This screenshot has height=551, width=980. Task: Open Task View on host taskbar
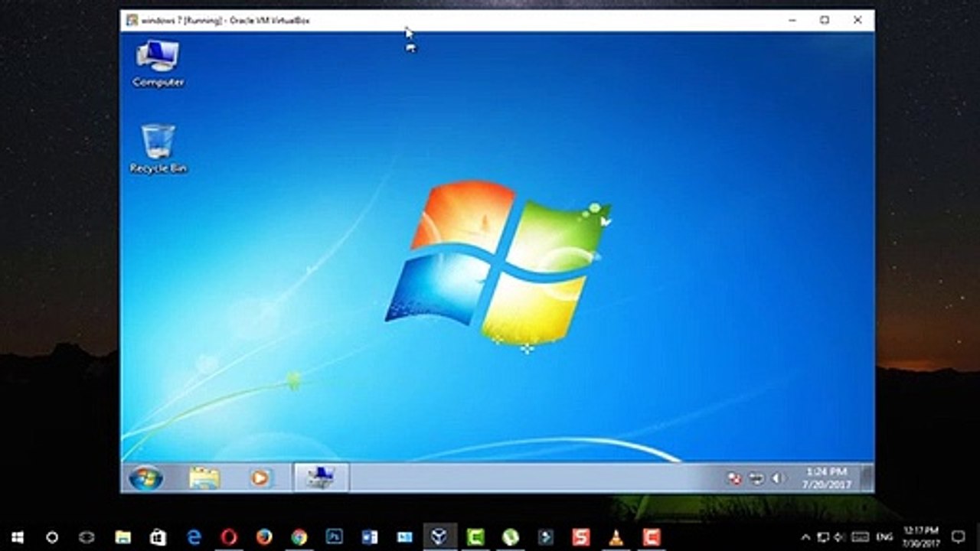(x=87, y=537)
